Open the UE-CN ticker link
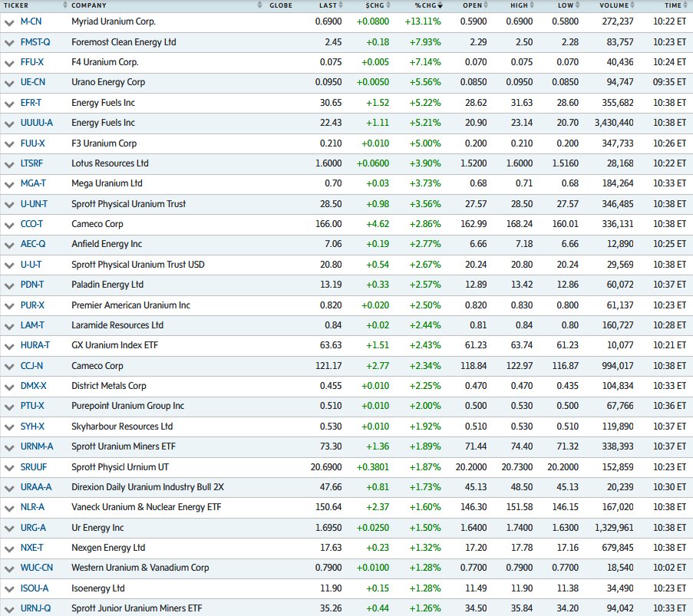The image size is (693, 616). [33, 82]
